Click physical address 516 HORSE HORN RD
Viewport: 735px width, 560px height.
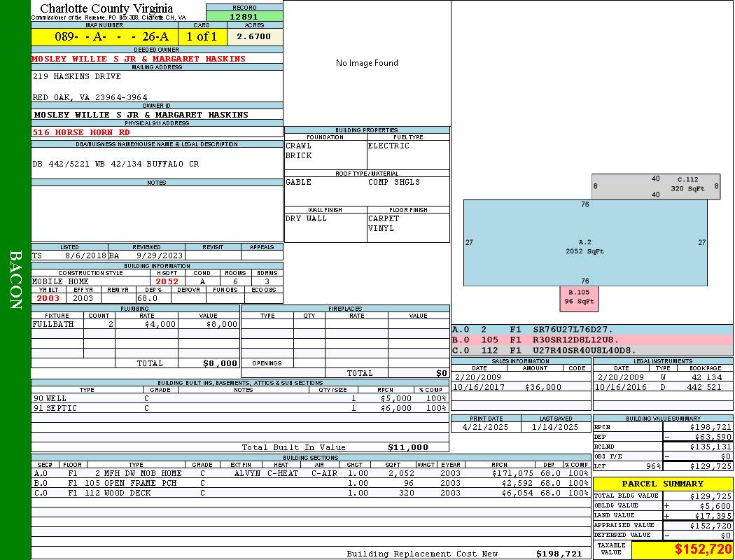pyautogui.click(x=81, y=132)
